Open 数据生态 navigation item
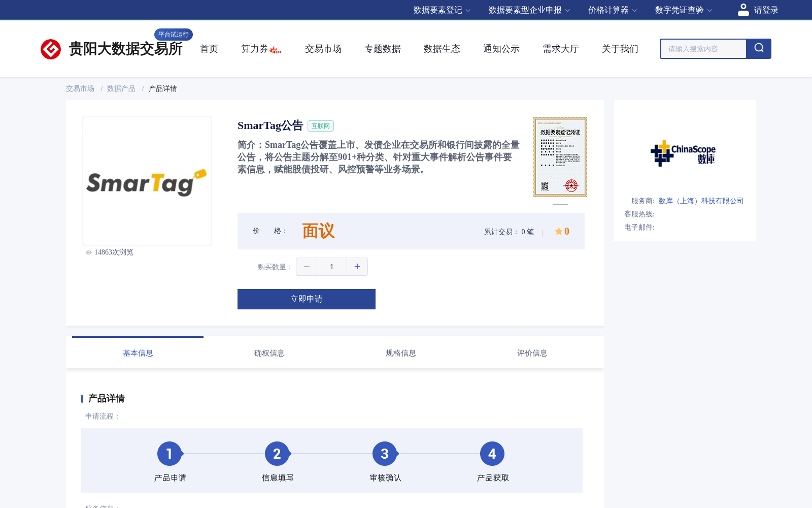812x508 pixels. [442, 49]
